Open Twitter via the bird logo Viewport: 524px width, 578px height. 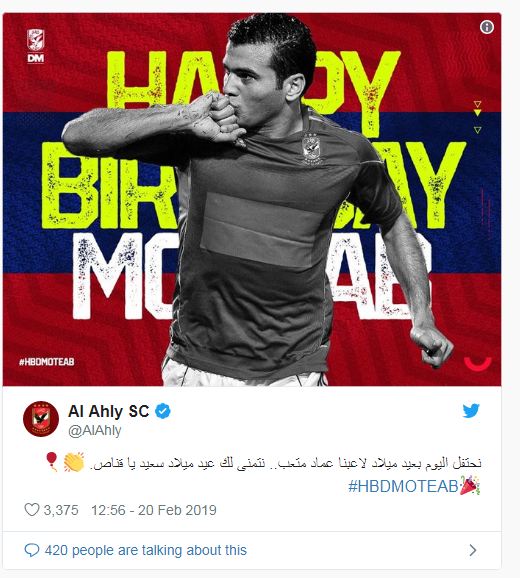click(471, 411)
